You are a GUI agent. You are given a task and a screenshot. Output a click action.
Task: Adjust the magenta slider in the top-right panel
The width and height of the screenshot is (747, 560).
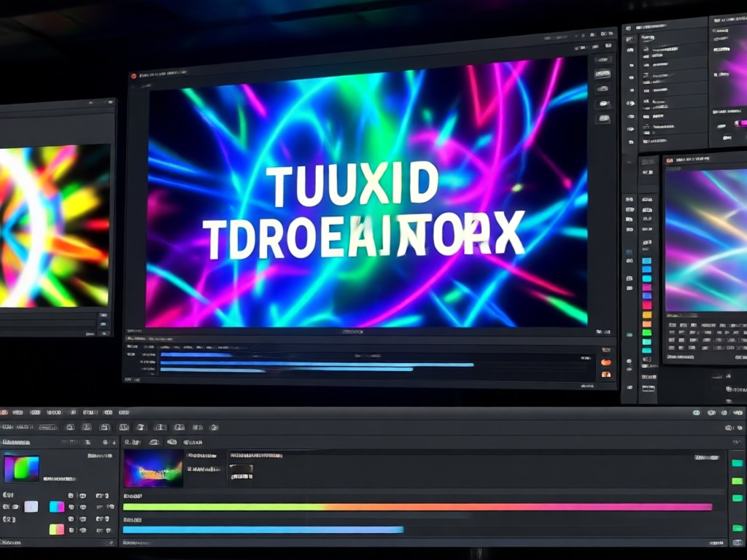741,123
